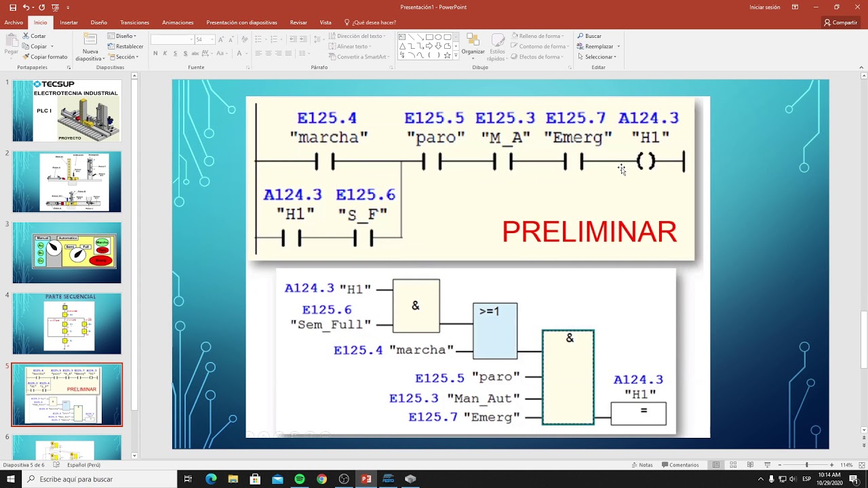
Task: Toggle italic (K) formatting
Action: [x=165, y=54]
